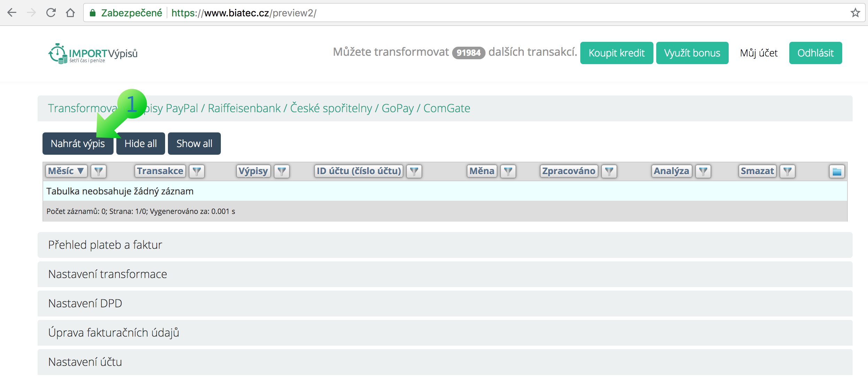Expand Přehled plateb a faktur section
868x384 pixels.
point(105,245)
